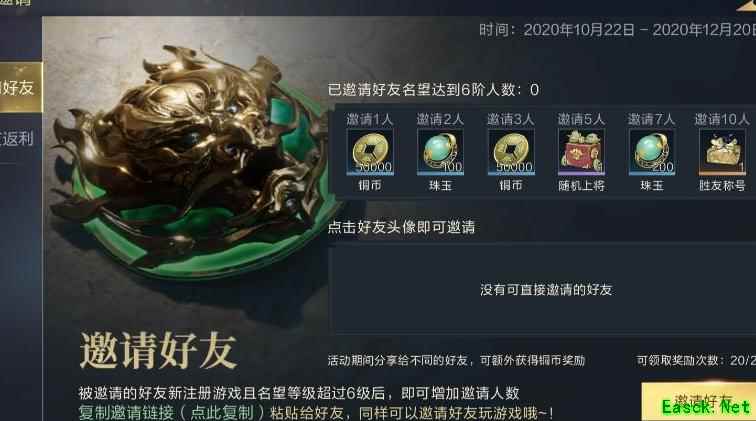Click the 邀请10人 tier label

[x=722, y=119]
